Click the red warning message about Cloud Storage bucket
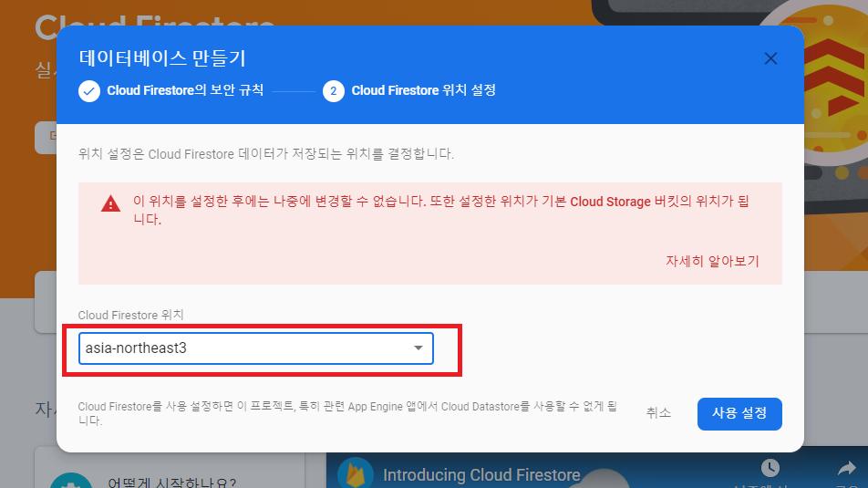The image size is (868, 488). pyautogui.click(x=440, y=210)
